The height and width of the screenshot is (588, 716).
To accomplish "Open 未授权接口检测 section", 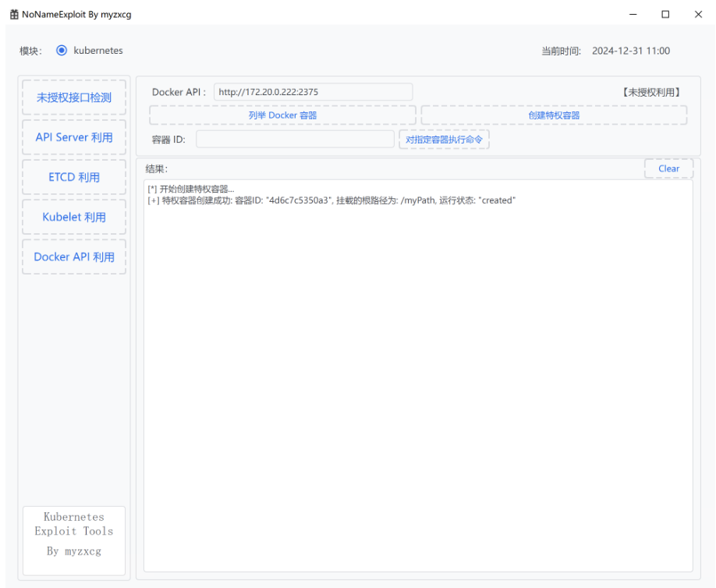I will (74, 97).
